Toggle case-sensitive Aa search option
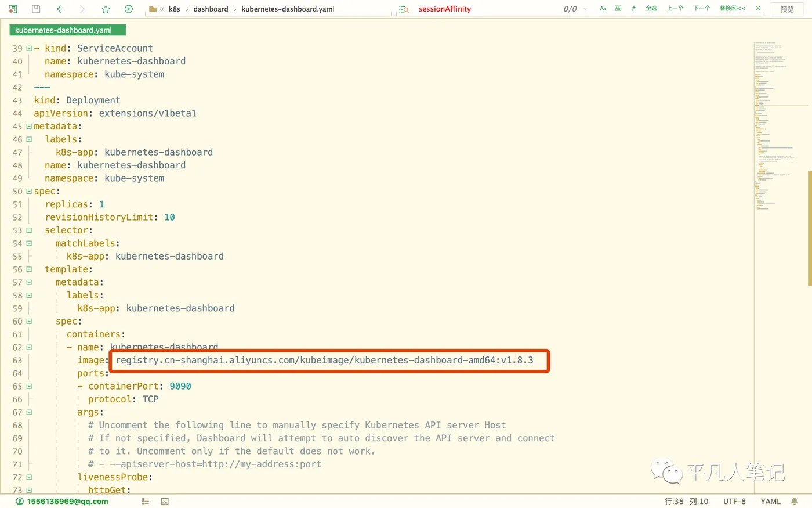 click(603, 9)
